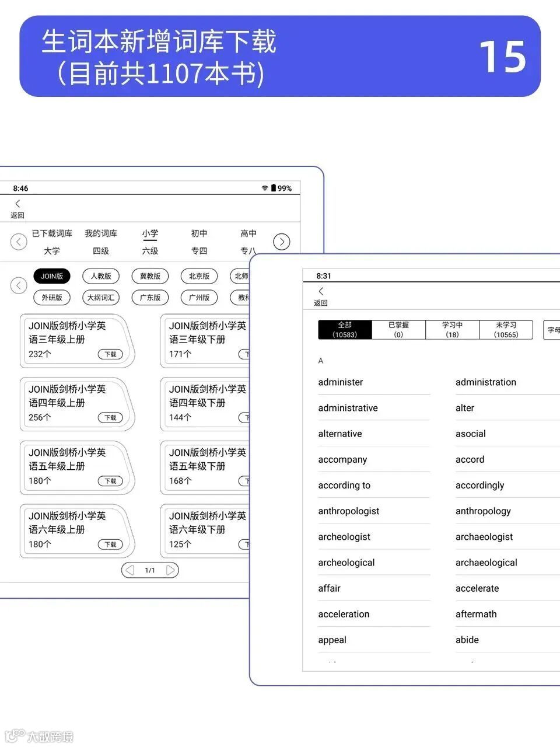Select the 广东版 edition chip

[x=150, y=298]
